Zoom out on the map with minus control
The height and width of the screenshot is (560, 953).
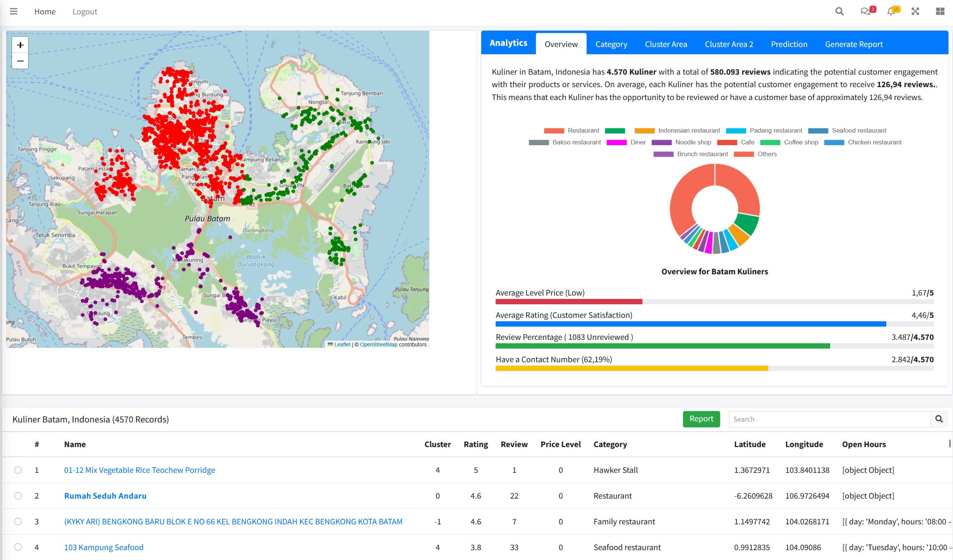pyautogui.click(x=20, y=61)
